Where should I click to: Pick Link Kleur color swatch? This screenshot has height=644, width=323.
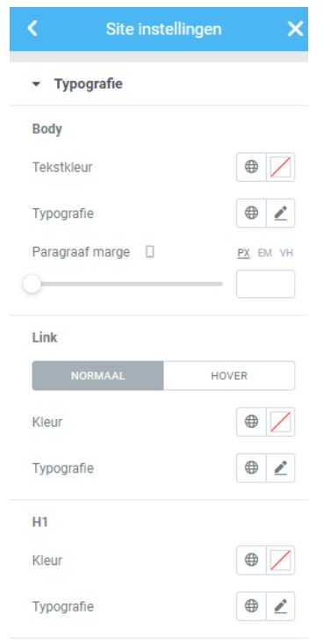(281, 422)
